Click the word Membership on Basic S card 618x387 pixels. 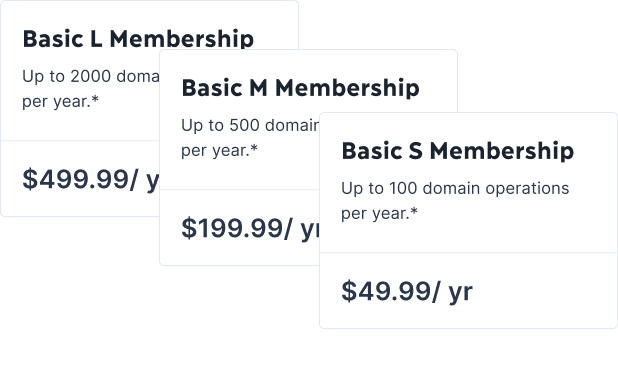tap(502, 151)
